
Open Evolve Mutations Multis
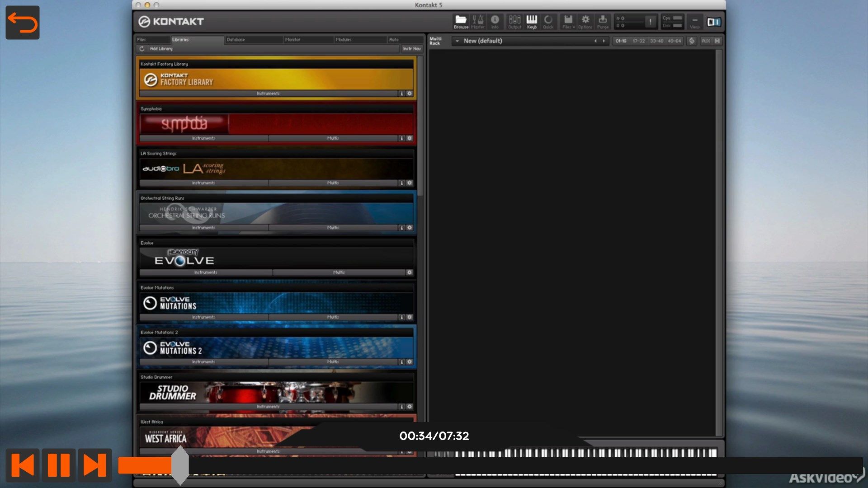[x=333, y=317]
